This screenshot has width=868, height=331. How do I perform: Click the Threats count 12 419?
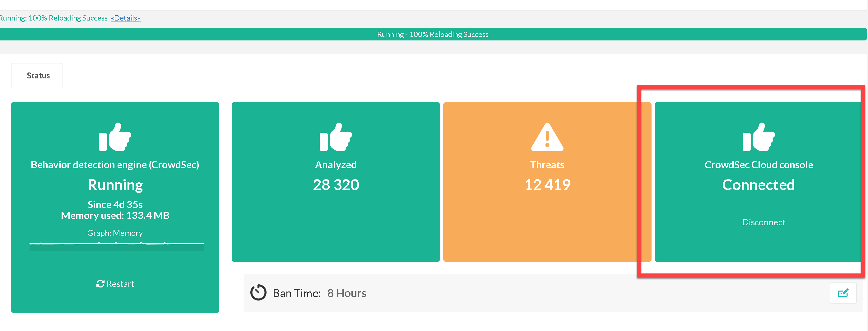pyautogui.click(x=547, y=185)
